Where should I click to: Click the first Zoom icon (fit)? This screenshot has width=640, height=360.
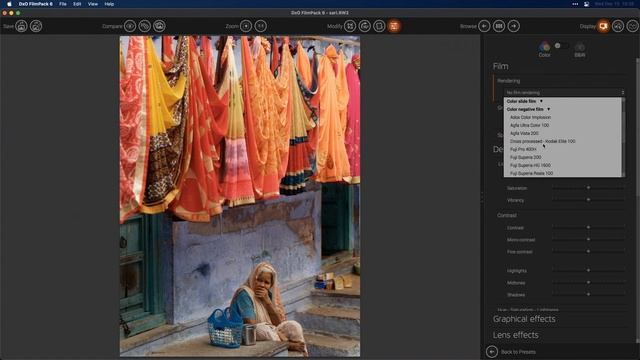click(246, 26)
